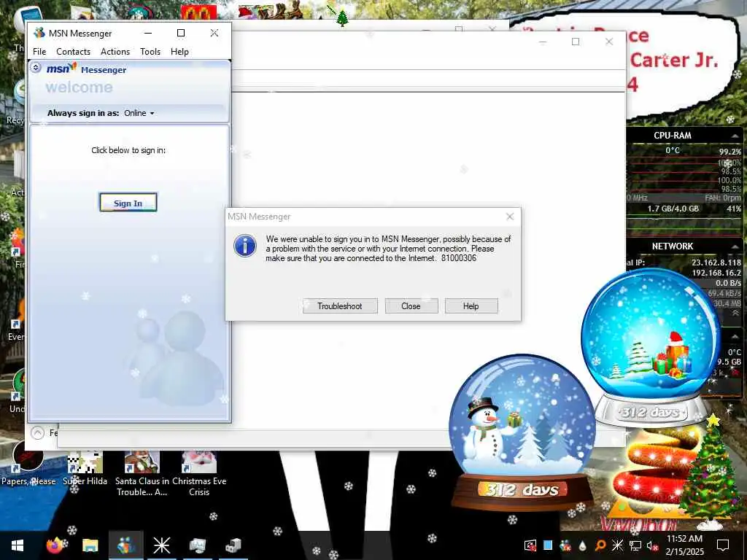Click Help button in the error dialog
This screenshot has width=747, height=560.
[x=471, y=306]
